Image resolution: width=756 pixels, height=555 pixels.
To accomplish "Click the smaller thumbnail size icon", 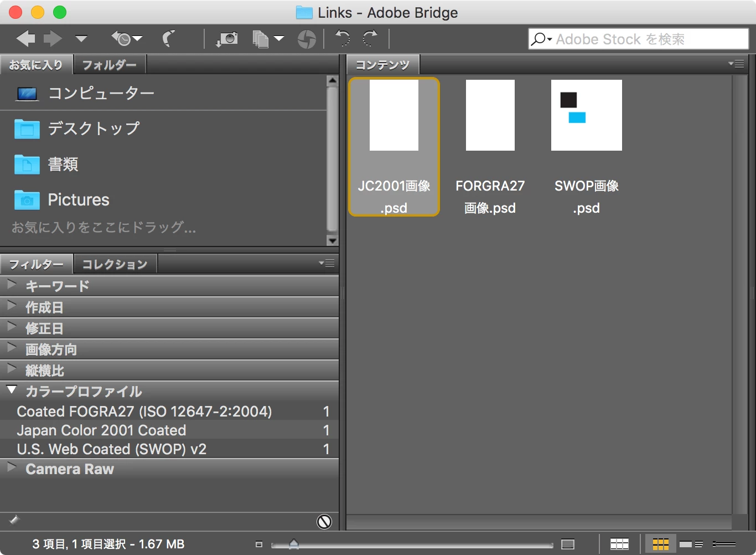I will coord(258,544).
